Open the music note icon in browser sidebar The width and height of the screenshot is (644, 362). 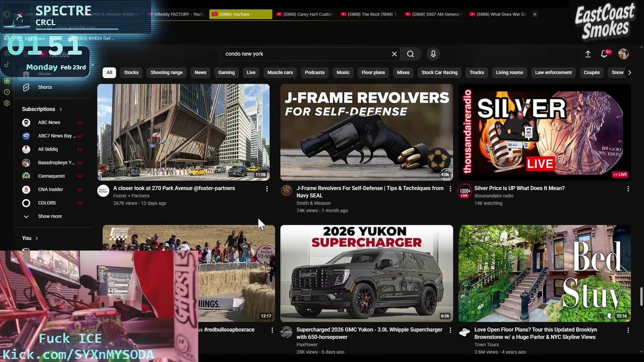coord(7,64)
